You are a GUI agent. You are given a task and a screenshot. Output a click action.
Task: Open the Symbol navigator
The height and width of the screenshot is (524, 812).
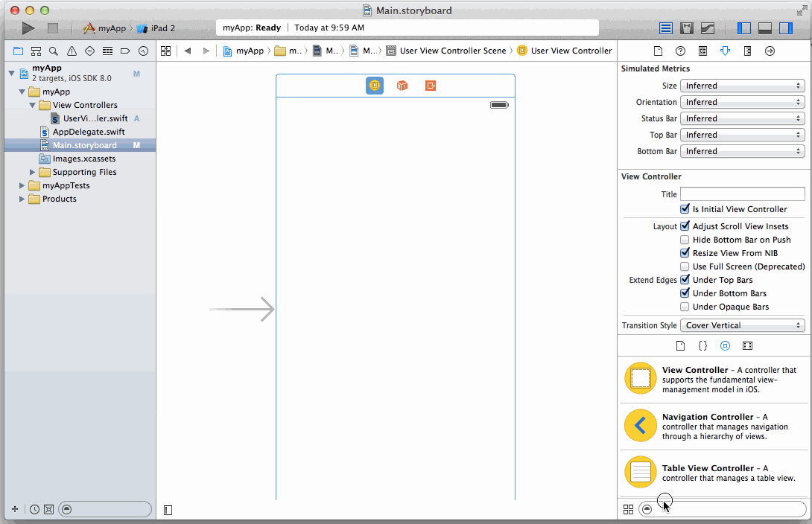pos(36,51)
